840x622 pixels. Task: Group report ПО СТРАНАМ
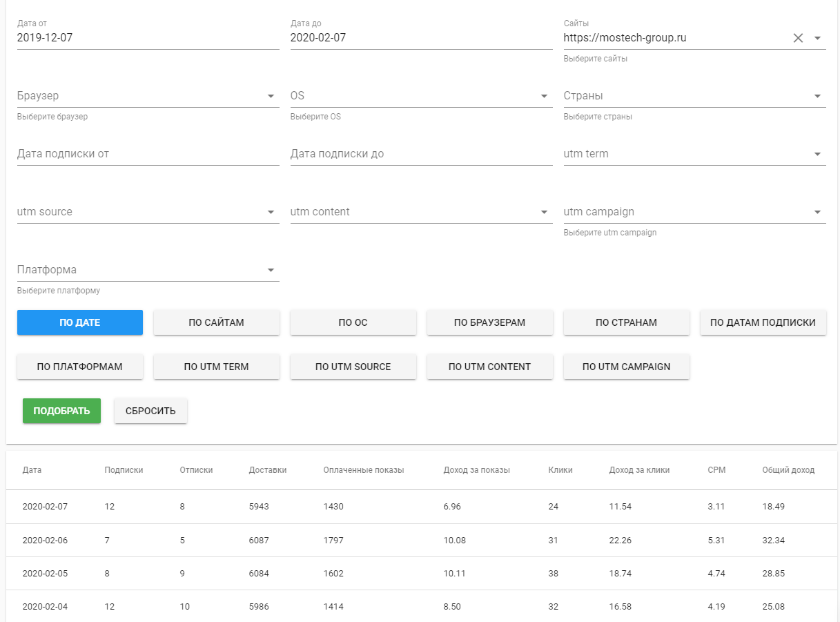pos(626,322)
